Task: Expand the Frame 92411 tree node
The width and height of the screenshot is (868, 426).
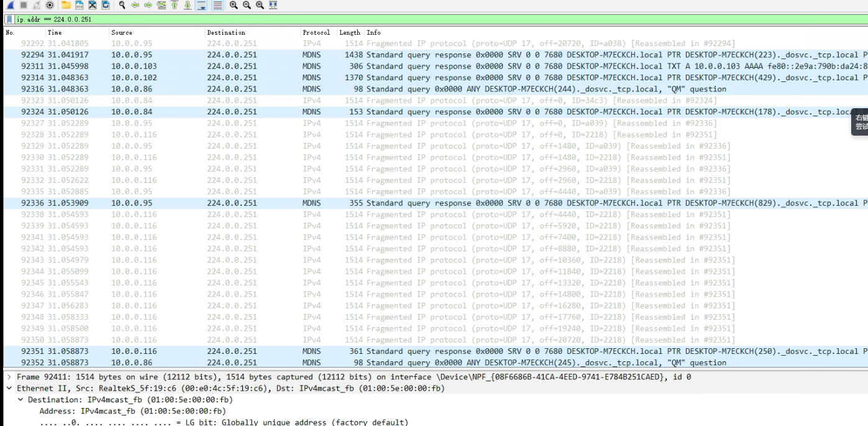Action: (9, 377)
